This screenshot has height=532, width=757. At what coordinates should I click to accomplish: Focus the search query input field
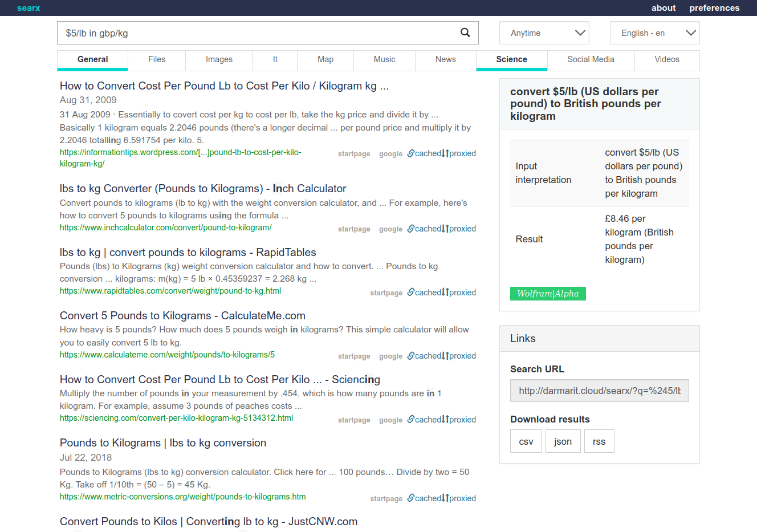click(x=257, y=33)
